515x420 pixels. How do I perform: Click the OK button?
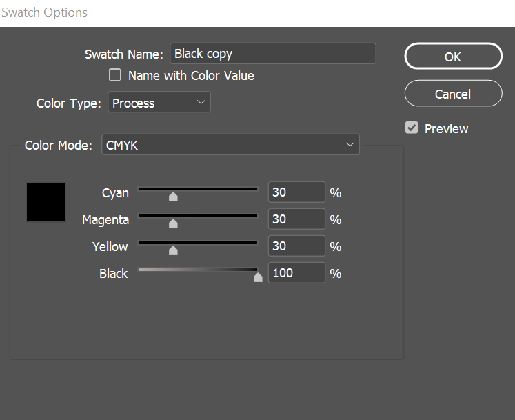(x=453, y=57)
